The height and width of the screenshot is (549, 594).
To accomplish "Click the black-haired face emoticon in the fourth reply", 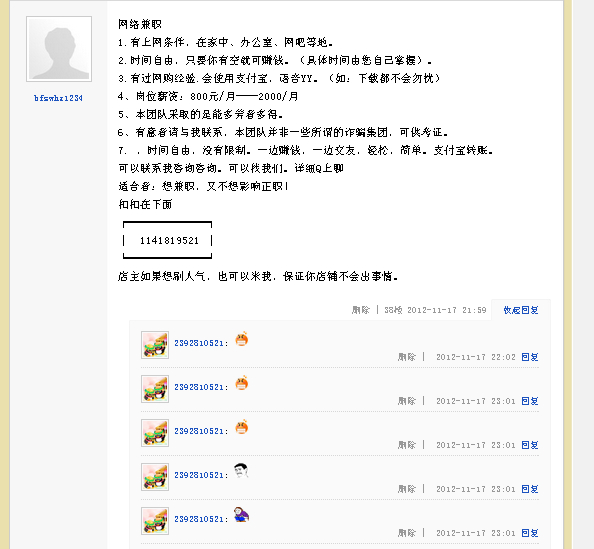I will [x=241, y=471].
